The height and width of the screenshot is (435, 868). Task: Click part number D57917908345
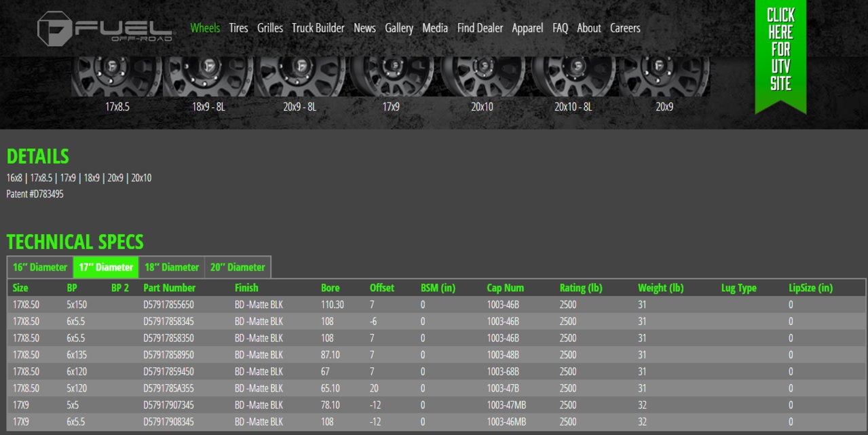pos(168,421)
